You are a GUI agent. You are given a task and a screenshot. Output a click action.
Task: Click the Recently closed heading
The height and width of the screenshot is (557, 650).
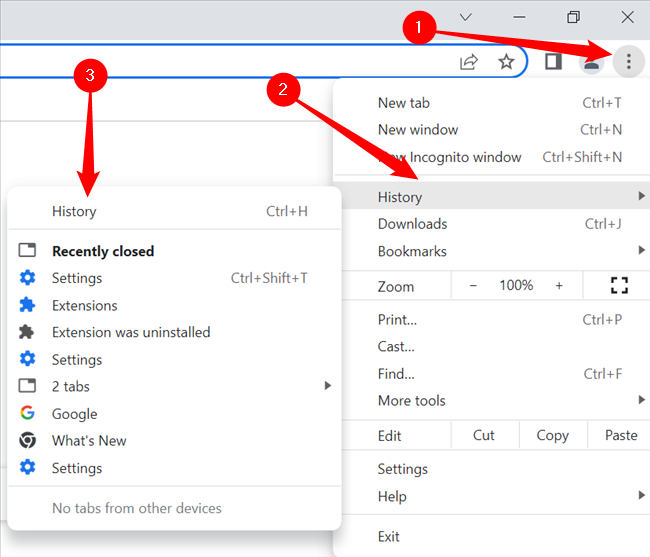coord(103,251)
